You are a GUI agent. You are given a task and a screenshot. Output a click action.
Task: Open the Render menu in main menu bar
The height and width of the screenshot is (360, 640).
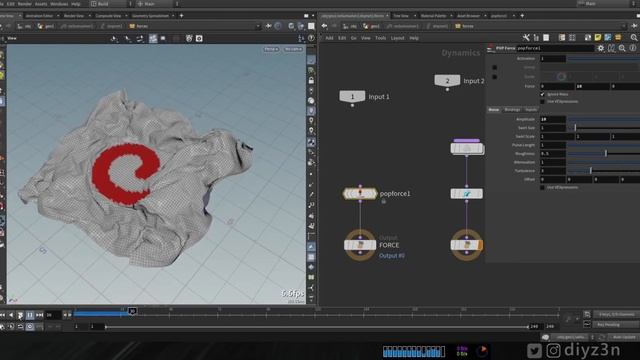click(25, 4)
